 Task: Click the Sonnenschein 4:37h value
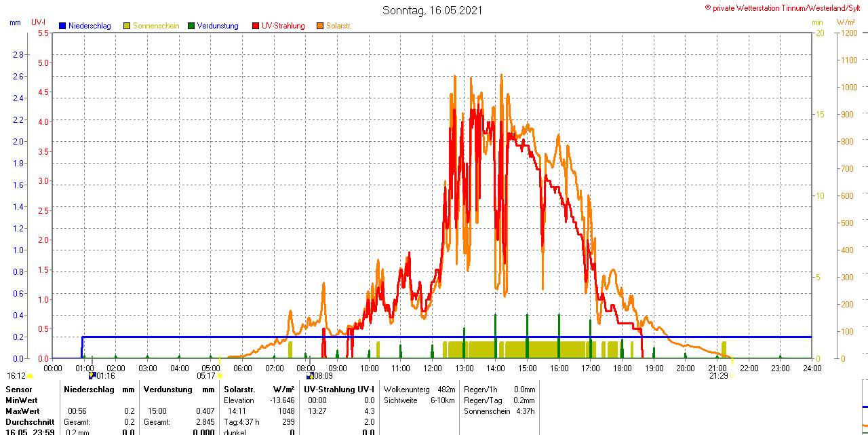click(x=524, y=411)
